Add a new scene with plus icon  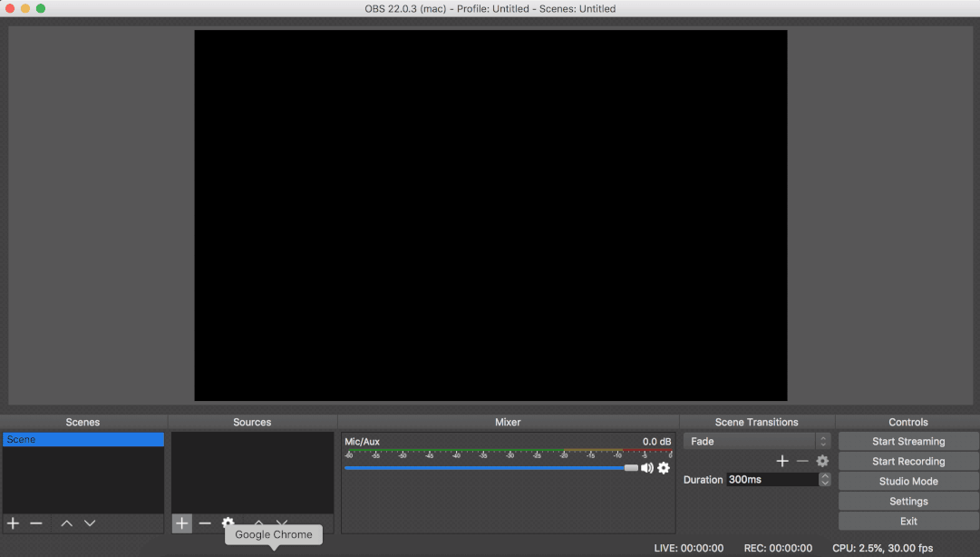pos(13,523)
